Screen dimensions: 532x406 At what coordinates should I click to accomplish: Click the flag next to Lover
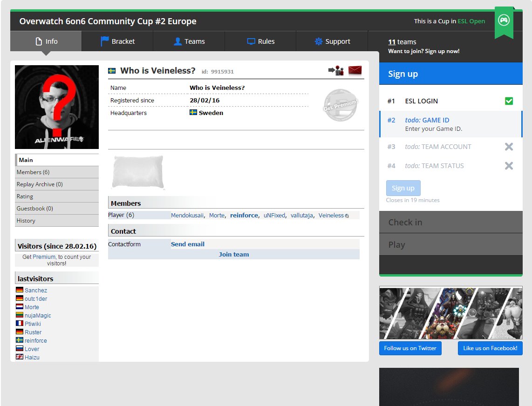pyautogui.click(x=20, y=348)
